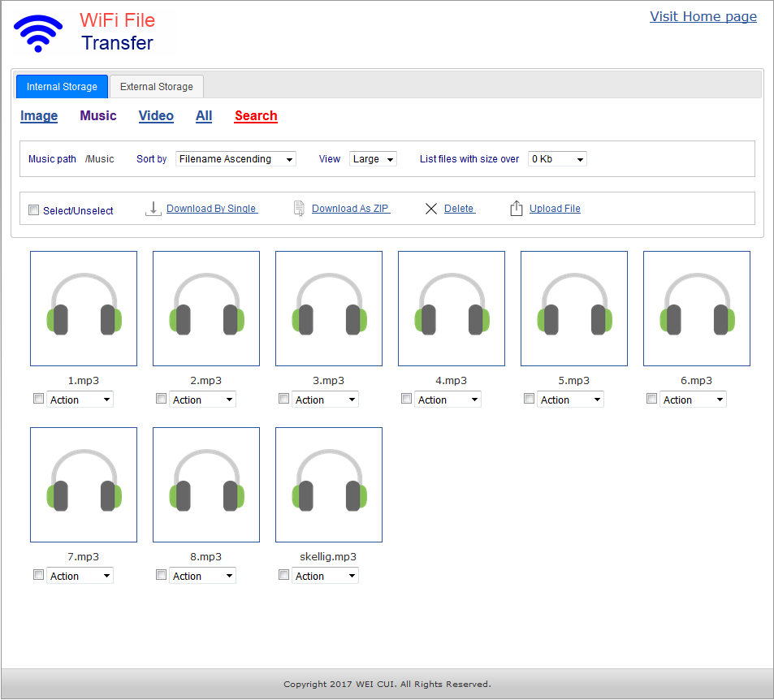Click the X delete icon
Viewport: 774px width, 700px height.
(x=431, y=209)
